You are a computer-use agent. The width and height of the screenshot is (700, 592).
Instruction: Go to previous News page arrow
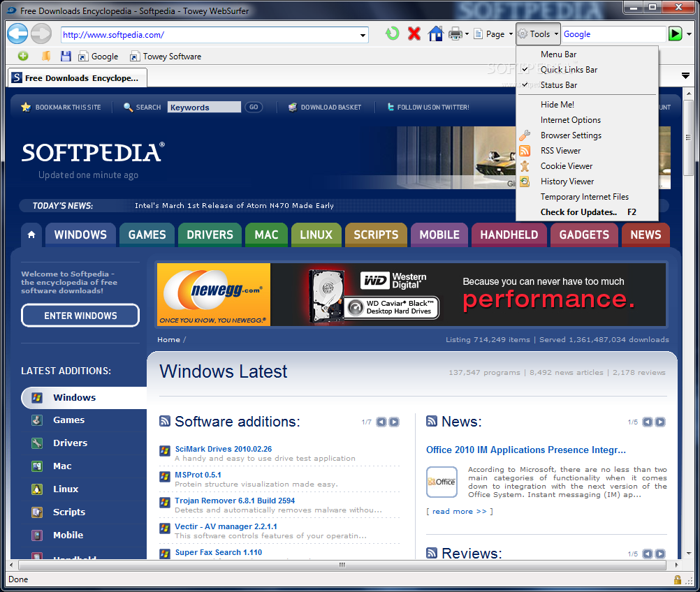point(648,422)
